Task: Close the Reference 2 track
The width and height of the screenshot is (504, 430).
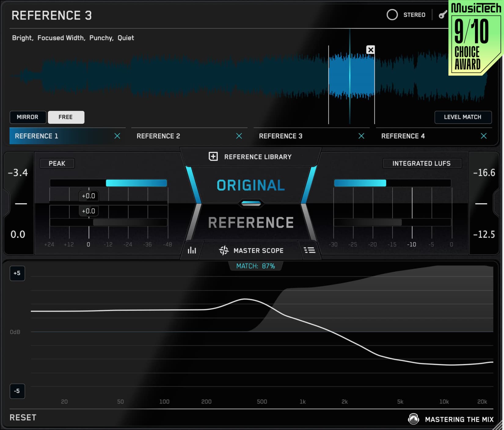Action: click(x=239, y=136)
